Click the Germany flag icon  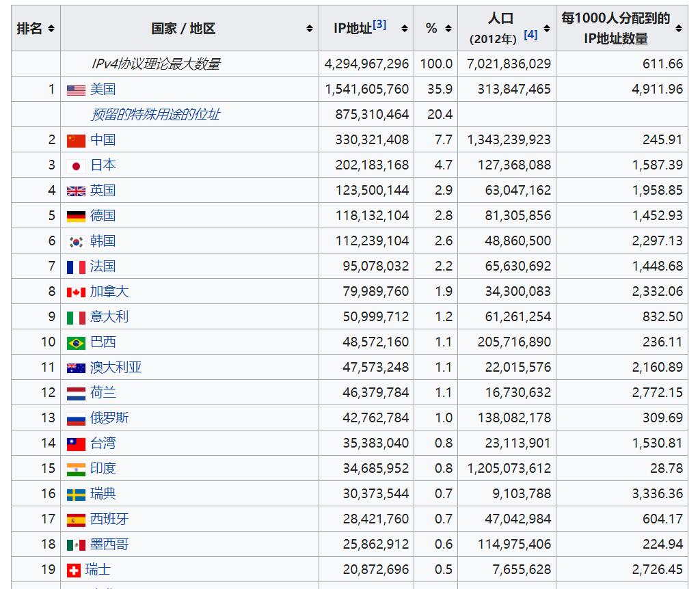click(x=76, y=217)
